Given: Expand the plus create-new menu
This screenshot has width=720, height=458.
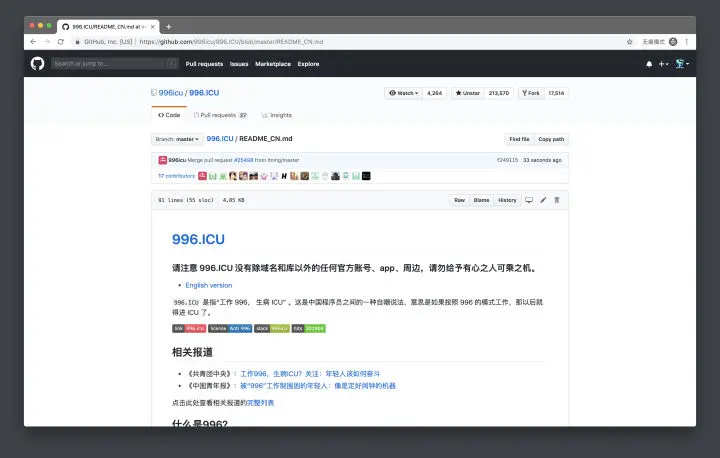Looking at the screenshot, I should pos(664,64).
